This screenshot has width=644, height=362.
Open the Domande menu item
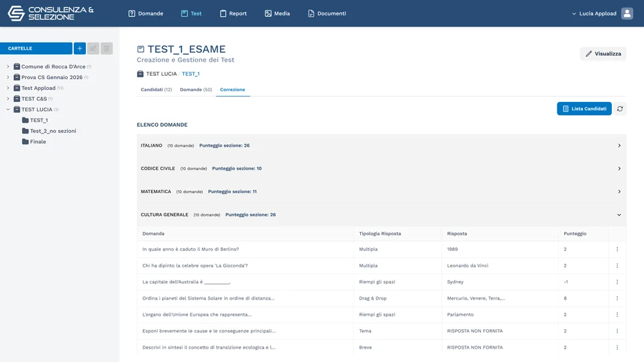(146, 13)
